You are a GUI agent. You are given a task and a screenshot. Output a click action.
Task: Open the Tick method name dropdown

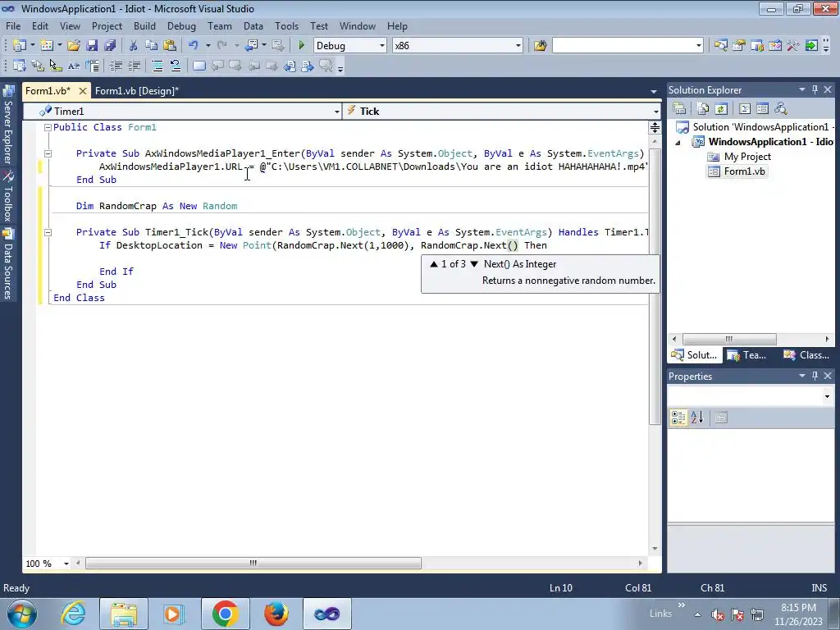click(655, 112)
